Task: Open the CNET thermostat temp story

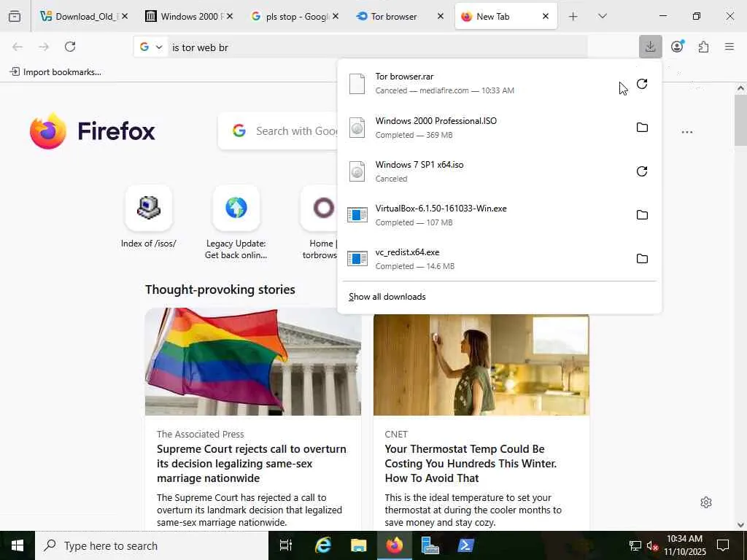Action: tap(471, 463)
